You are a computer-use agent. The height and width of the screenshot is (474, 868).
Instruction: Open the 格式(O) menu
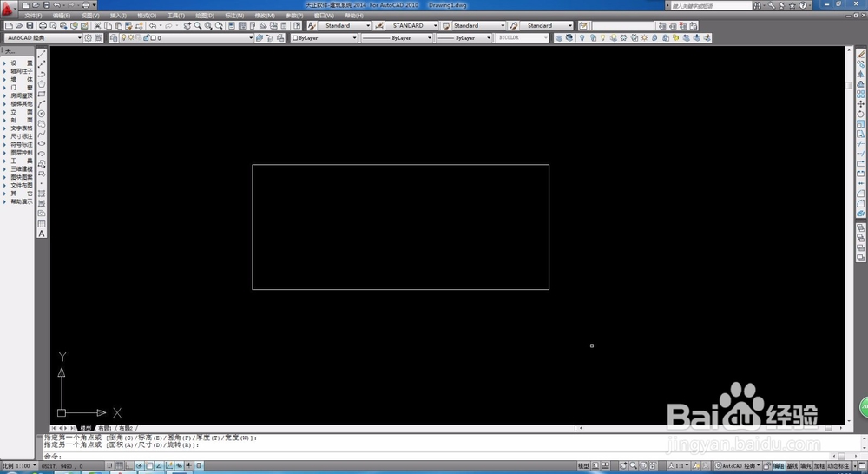click(x=147, y=16)
